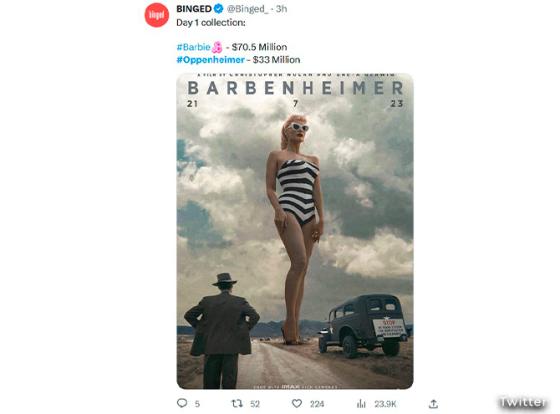Click the 23.9K views count
The height and width of the screenshot is (414, 560).
(x=385, y=404)
